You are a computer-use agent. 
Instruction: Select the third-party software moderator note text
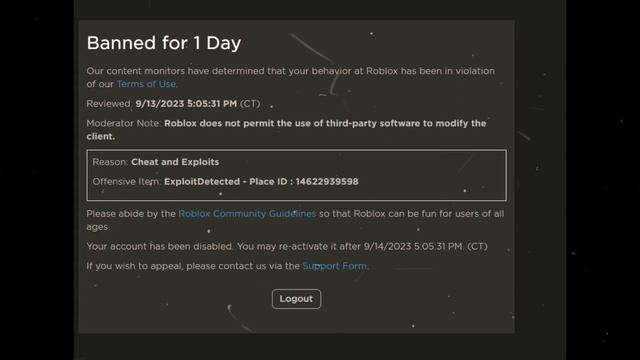pos(286,130)
